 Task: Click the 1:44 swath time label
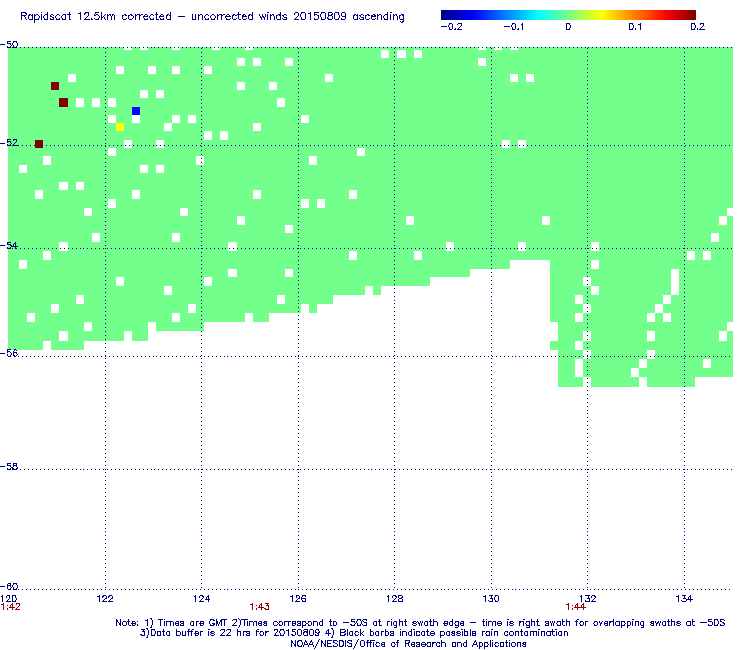[x=575, y=607]
